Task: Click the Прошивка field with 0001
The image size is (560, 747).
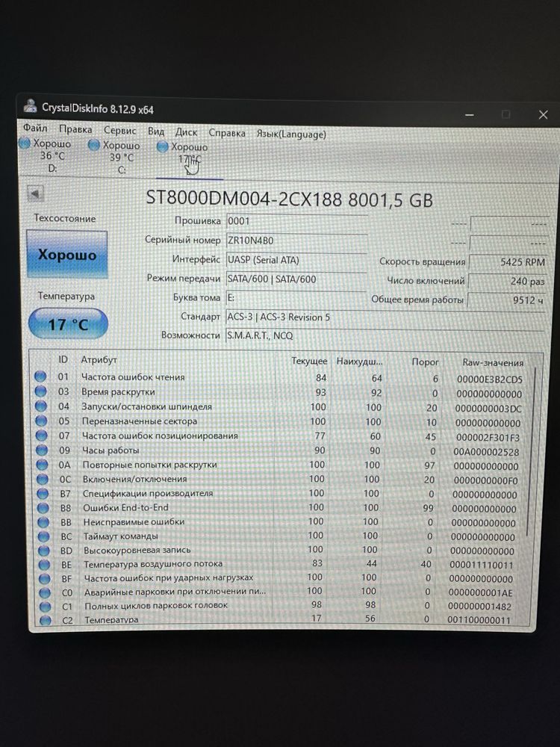Action: (x=296, y=221)
